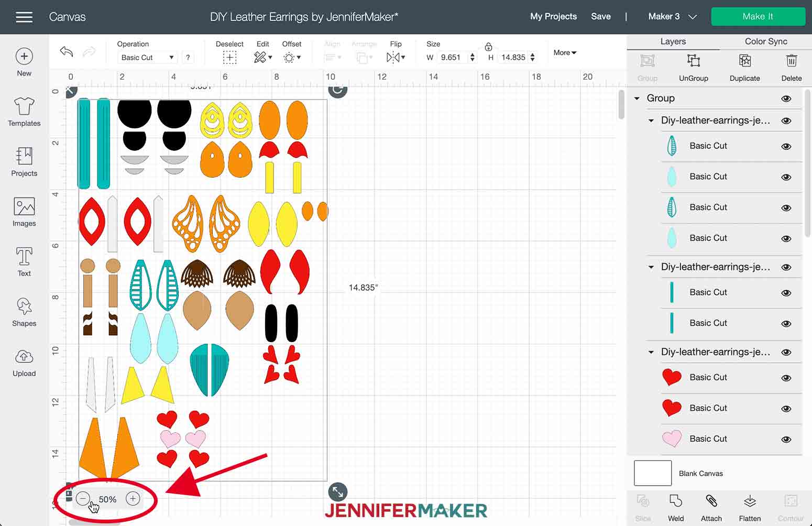The width and height of the screenshot is (812, 526).
Task: Hide the third Diy-leather-earrings group
Action: click(786, 353)
